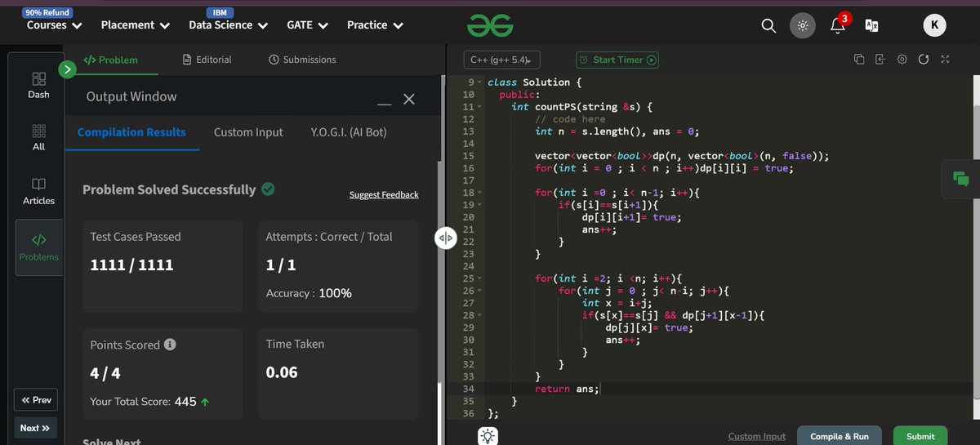The height and width of the screenshot is (445, 980).
Task: Collapse code fold arrow at line 28
Action: [x=481, y=315]
